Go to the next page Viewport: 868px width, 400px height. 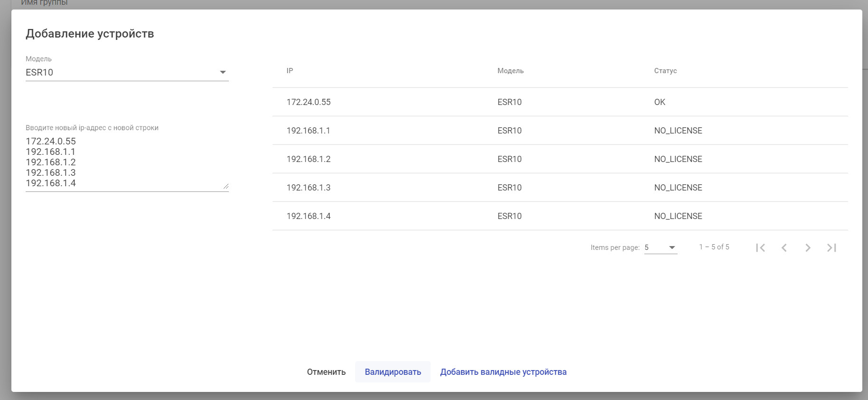pyautogui.click(x=808, y=248)
